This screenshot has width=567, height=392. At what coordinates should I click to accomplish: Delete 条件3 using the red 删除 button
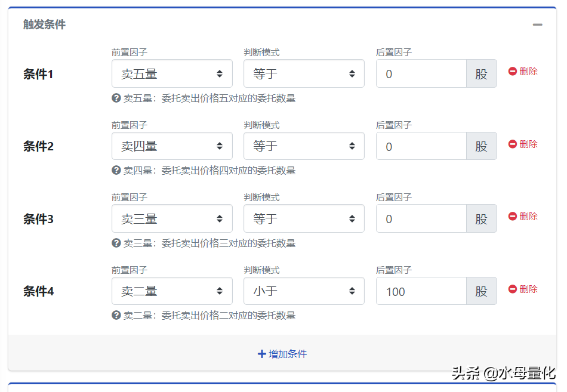point(523,216)
